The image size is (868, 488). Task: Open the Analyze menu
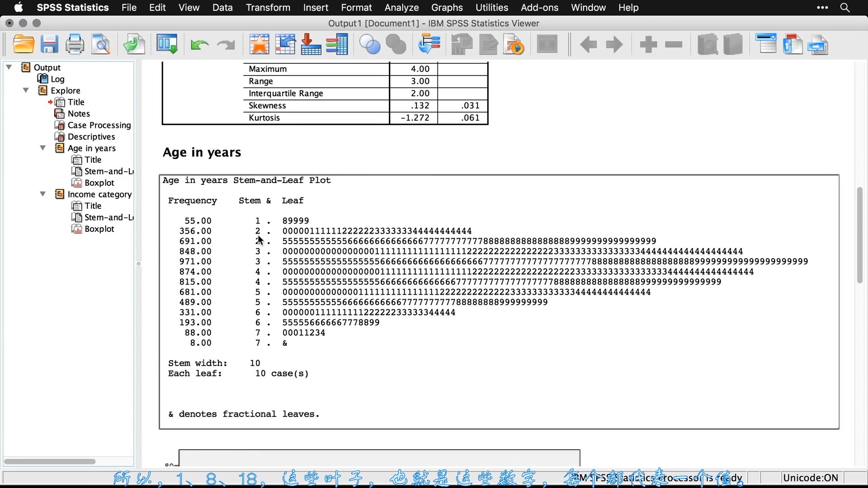[402, 8]
